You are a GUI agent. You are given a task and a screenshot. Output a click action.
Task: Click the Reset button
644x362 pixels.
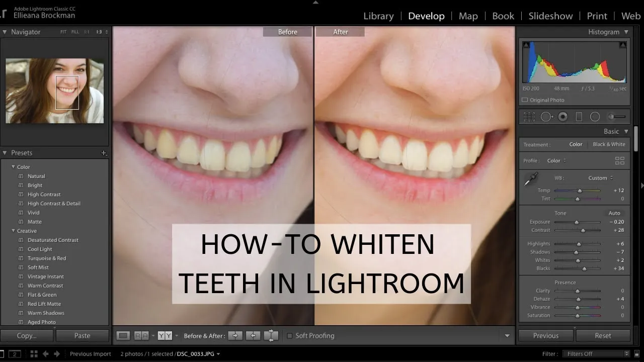[x=603, y=336]
